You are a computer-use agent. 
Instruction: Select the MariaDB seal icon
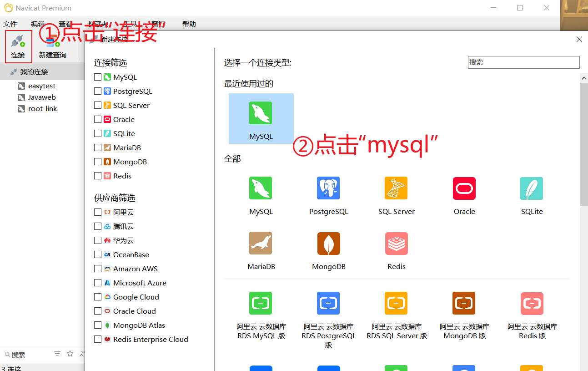click(261, 243)
